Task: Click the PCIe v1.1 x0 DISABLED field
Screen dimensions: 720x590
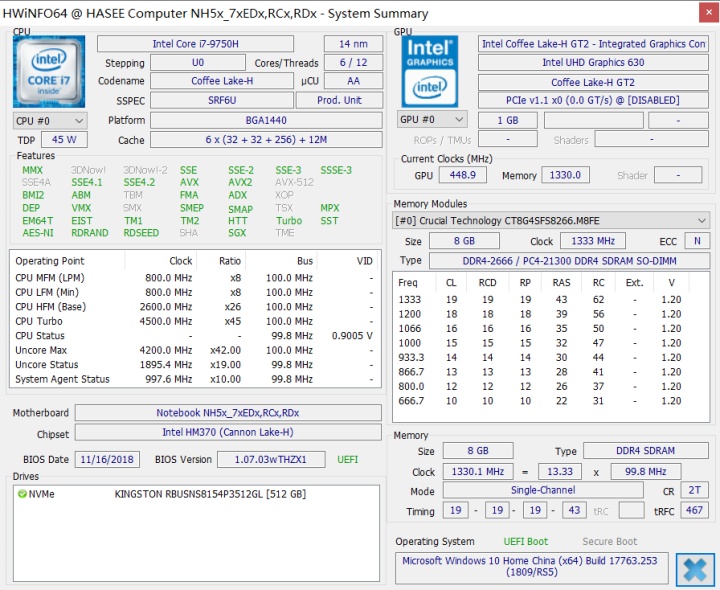Action: click(593, 100)
